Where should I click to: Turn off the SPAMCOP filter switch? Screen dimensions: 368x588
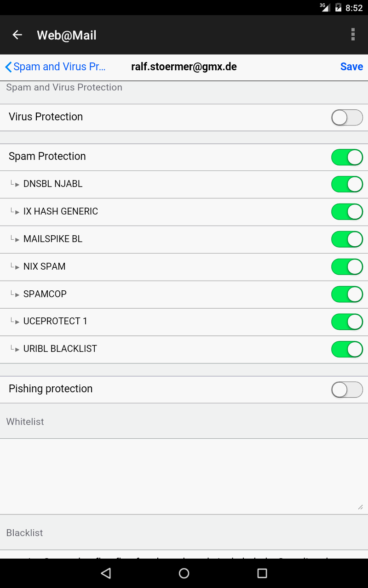point(347,294)
